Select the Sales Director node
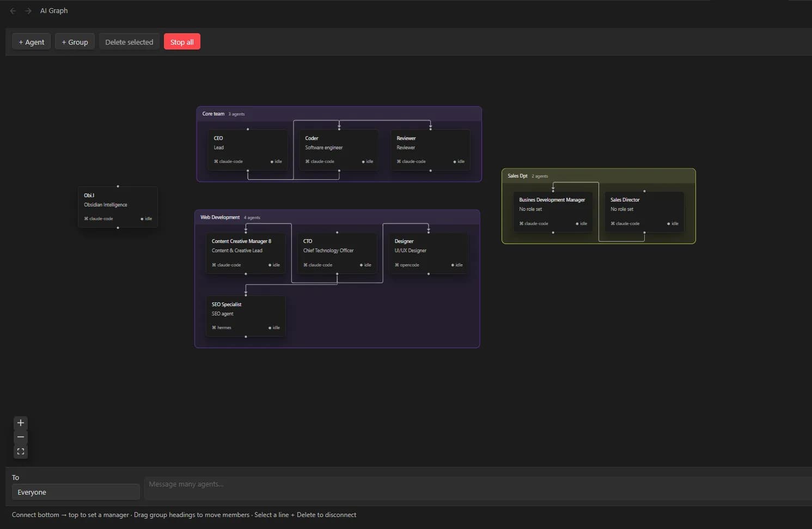The width and height of the screenshot is (812, 529). pyautogui.click(x=644, y=212)
